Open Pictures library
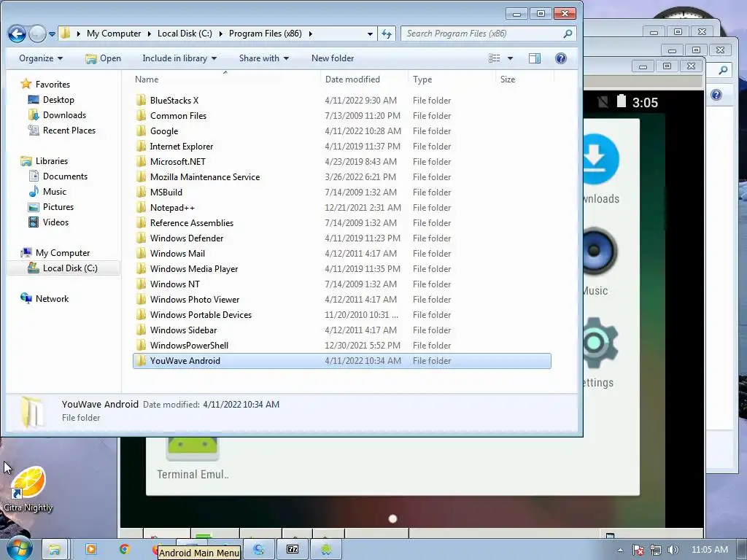Image resolution: width=747 pixels, height=560 pixels. [58, 206]
